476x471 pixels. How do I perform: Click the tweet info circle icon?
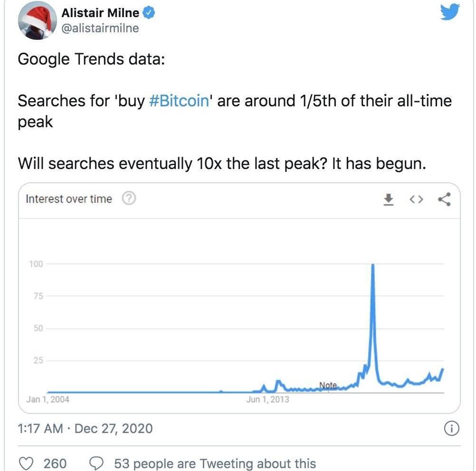click(x=451, y=429)
